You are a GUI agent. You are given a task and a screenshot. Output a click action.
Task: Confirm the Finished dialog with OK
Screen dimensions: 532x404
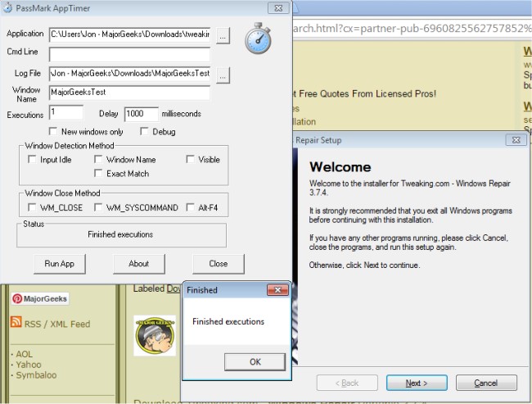coord(255,362)
